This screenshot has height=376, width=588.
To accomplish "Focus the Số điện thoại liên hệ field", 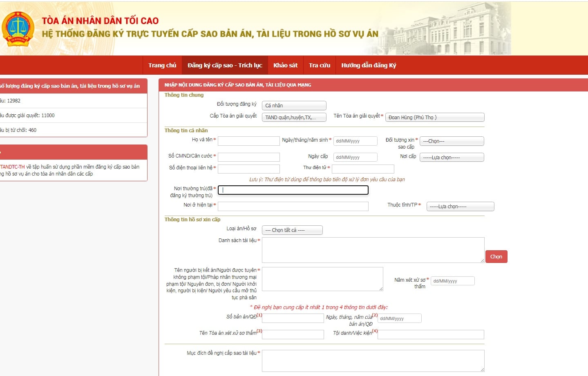I will (249, 169).
